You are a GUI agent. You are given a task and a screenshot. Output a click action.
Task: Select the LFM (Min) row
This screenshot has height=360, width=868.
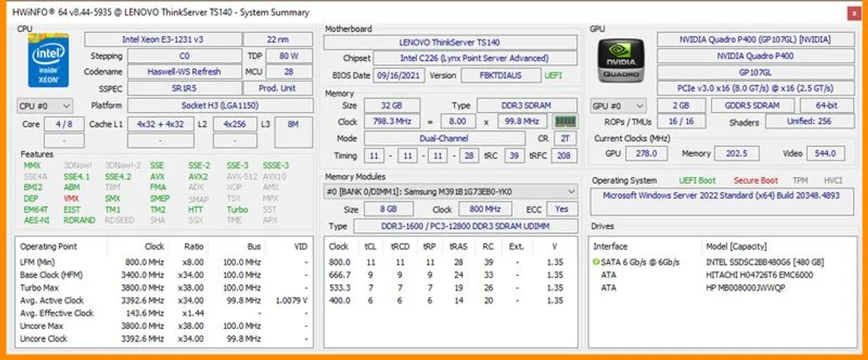click(x=164, y=262)
